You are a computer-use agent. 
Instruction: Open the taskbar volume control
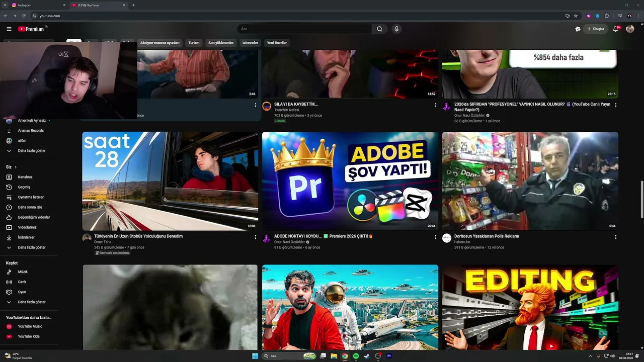(x=612, y=356)
